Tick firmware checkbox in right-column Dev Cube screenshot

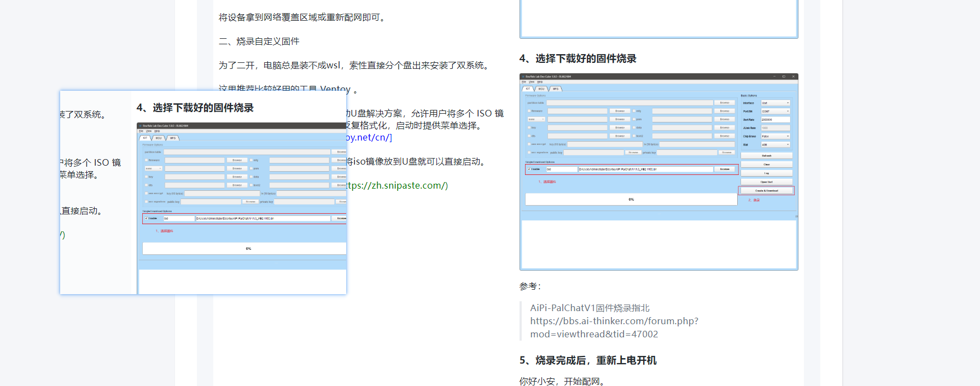coord(529,111)
